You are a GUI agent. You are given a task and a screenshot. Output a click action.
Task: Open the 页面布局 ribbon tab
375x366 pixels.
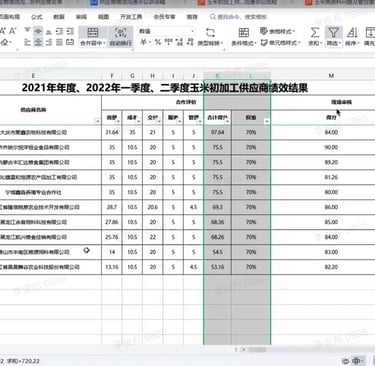click(x=10, y=17)
